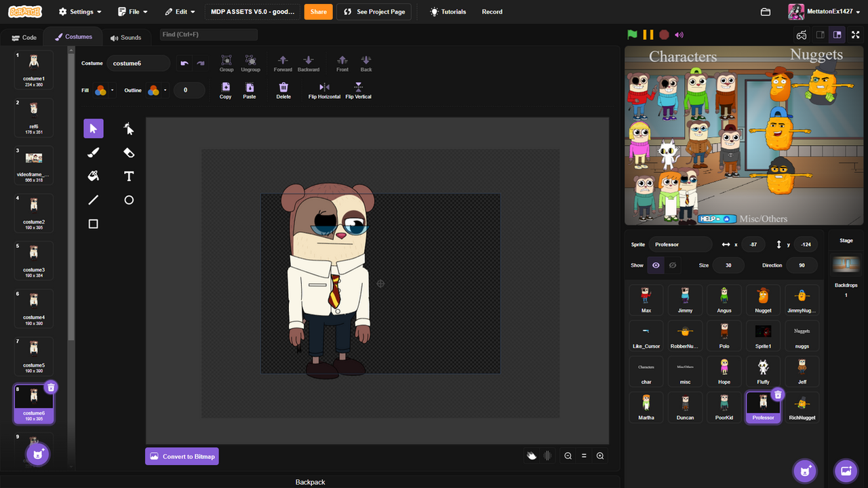This screenshot has width=868, height=488.
Task: Select the Reshape tool
Action: coord(129,128)
